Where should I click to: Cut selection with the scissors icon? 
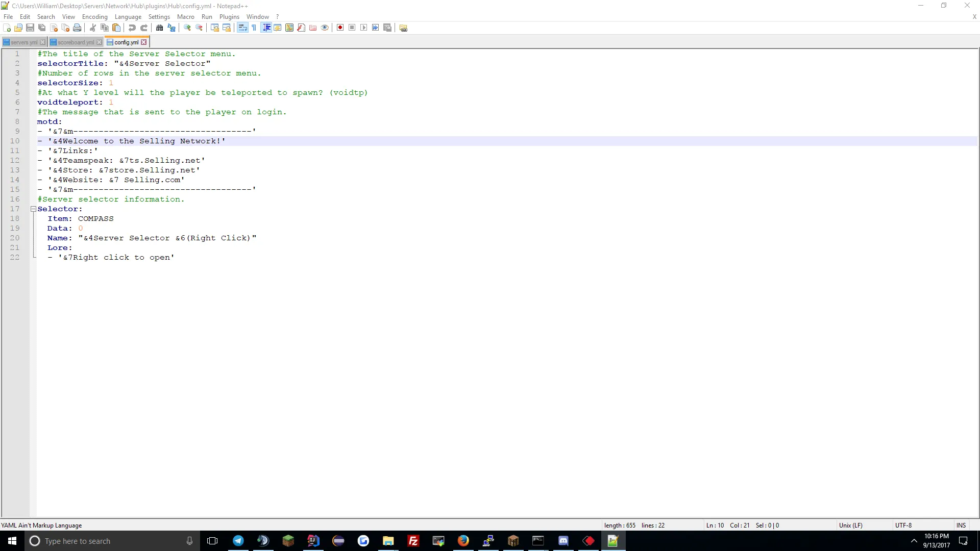(93, 28)
